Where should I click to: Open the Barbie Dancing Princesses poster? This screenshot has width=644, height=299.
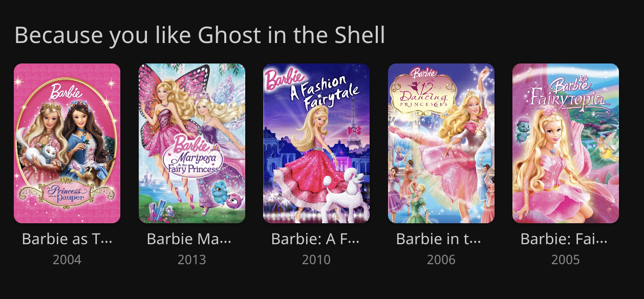(x=441, y=143)
